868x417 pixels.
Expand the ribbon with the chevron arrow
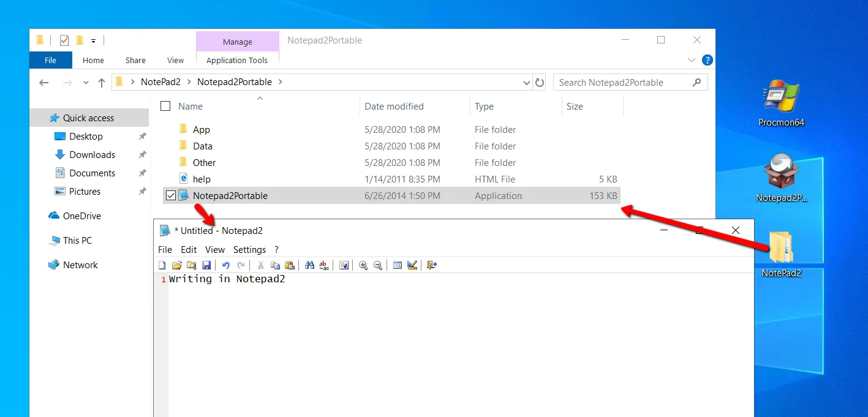(x=692, y=59)
